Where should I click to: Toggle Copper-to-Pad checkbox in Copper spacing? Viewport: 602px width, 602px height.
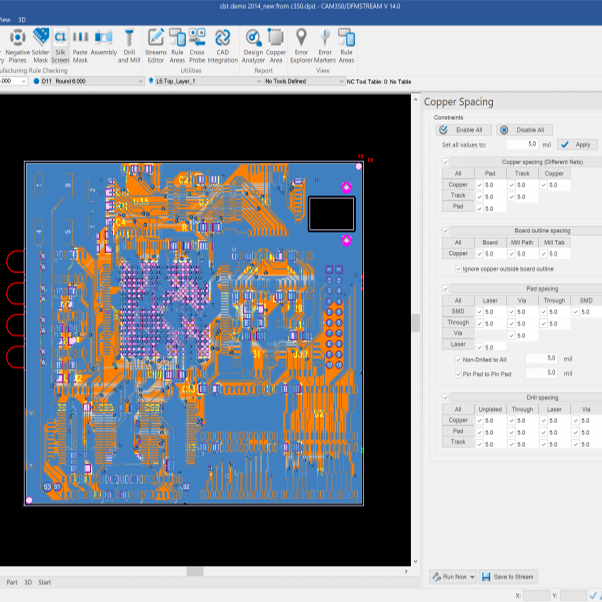[x=480, y=185]
